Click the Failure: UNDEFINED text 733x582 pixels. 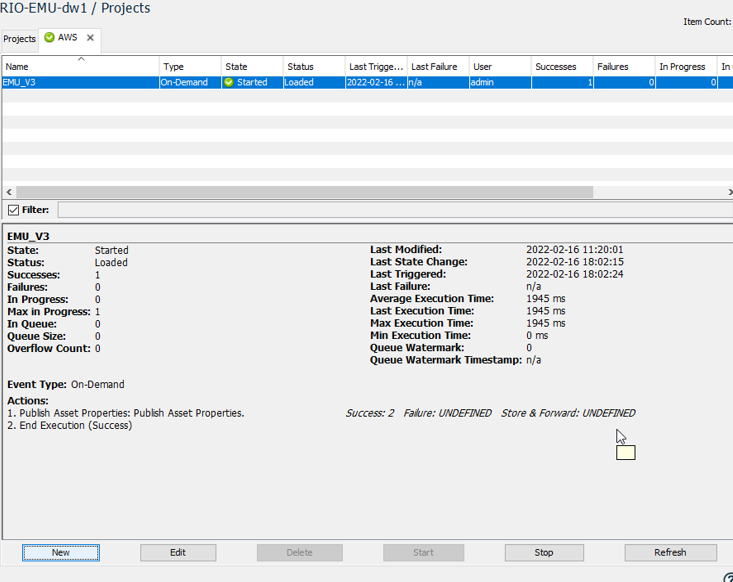(447, 413)
